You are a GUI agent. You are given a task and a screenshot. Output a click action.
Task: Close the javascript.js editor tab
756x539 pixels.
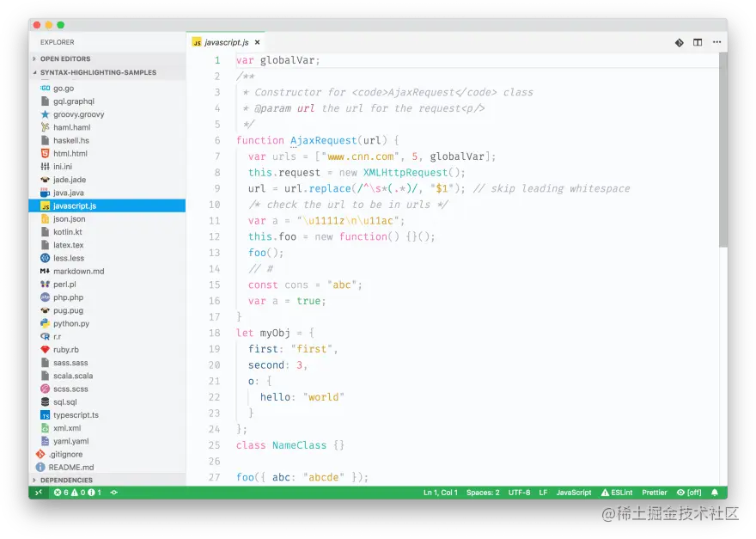pos(258,42)
